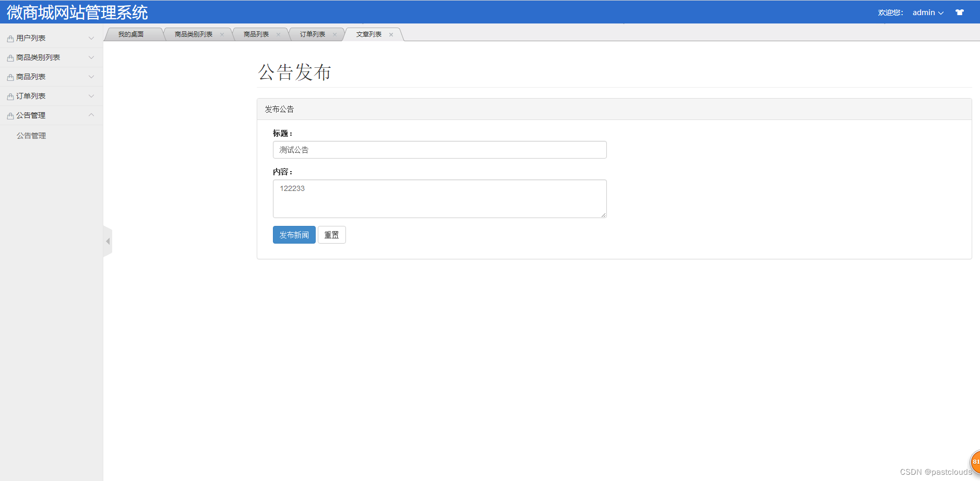The image size is (980, 481).
Task: Switch to the 订单列表 tab
Action: click(x=312, y=34)
